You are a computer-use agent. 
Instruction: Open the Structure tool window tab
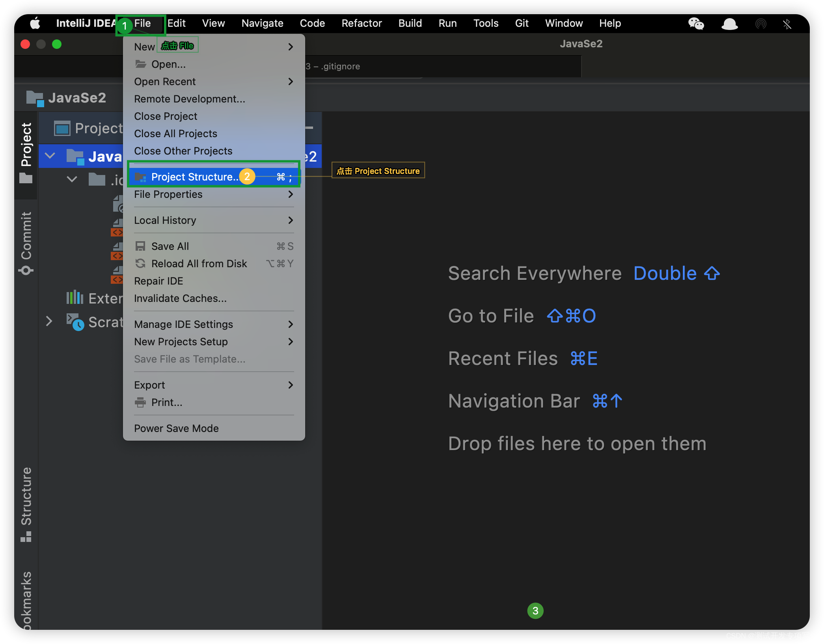[x=26, y=504]
